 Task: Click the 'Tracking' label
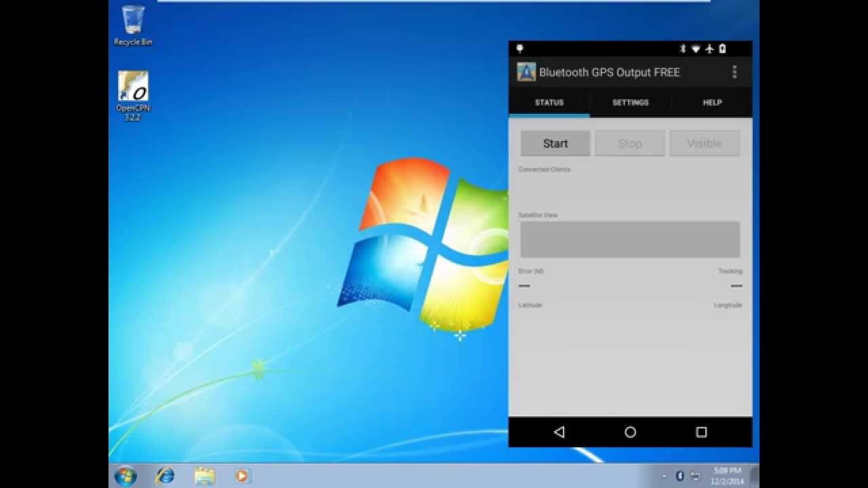[730, 271]
